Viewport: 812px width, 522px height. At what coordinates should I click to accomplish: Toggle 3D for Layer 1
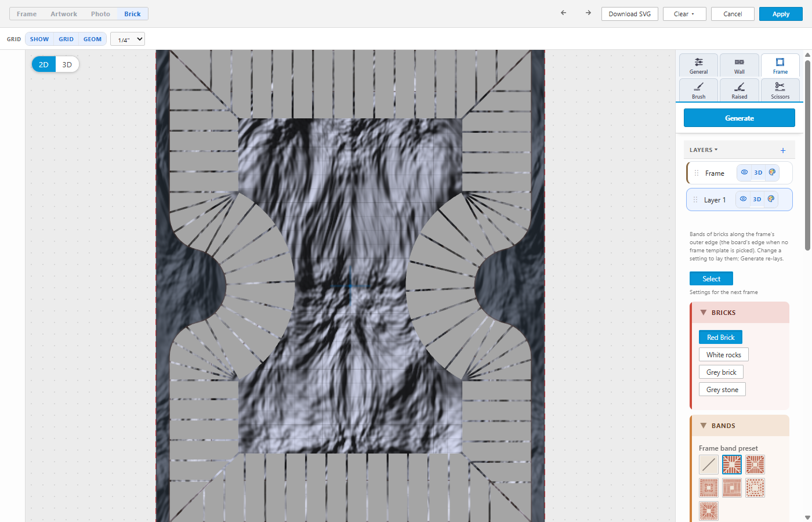pos(757,199)
